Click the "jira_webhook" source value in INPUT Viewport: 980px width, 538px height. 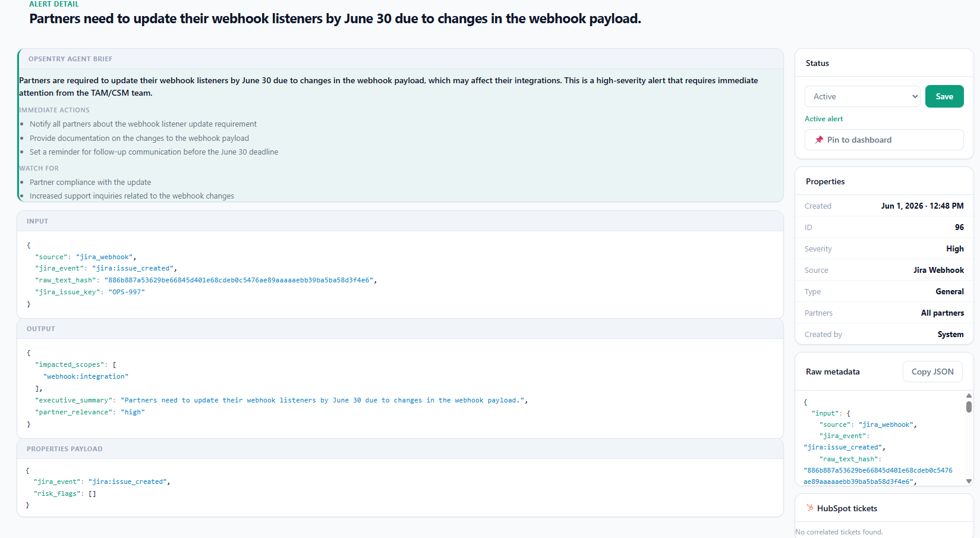(104, 257)
